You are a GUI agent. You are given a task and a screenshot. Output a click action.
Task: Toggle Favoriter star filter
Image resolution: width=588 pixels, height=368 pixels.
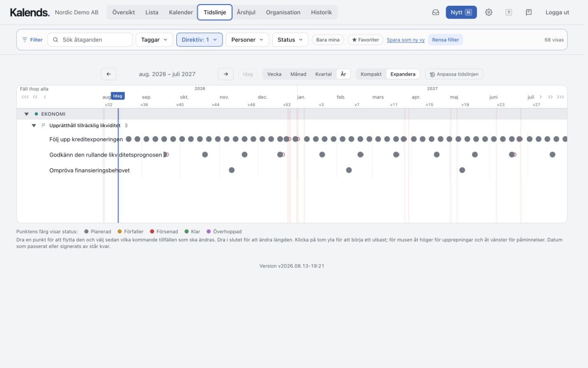coord(366,40)
